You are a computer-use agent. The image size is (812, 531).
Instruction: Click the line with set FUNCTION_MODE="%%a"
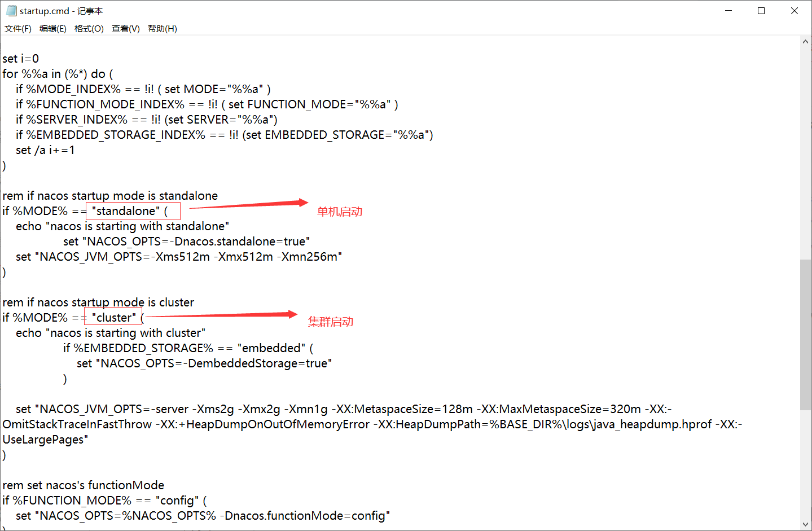pyautogui.click(x=207, y=104)
